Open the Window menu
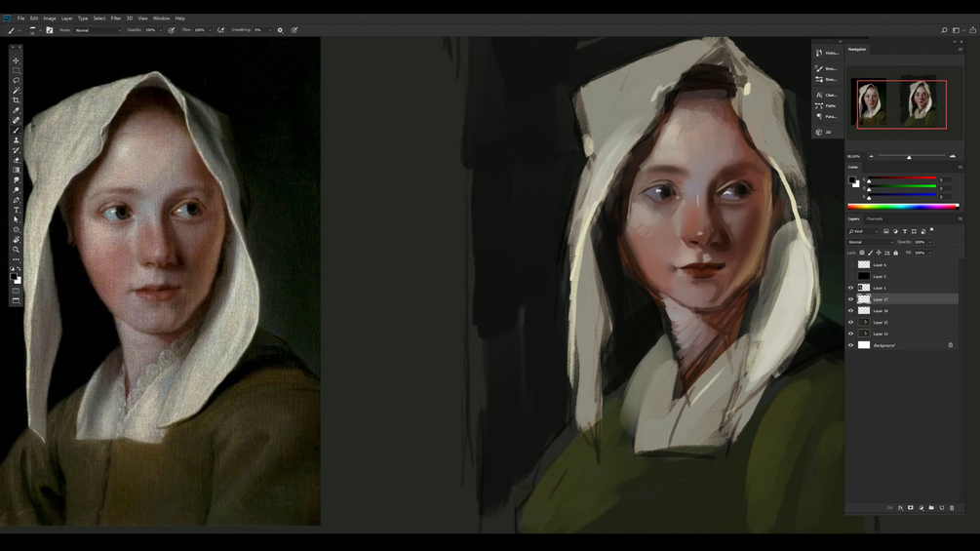Viewport: 980px width, 551px height. [x=161, y=19]
